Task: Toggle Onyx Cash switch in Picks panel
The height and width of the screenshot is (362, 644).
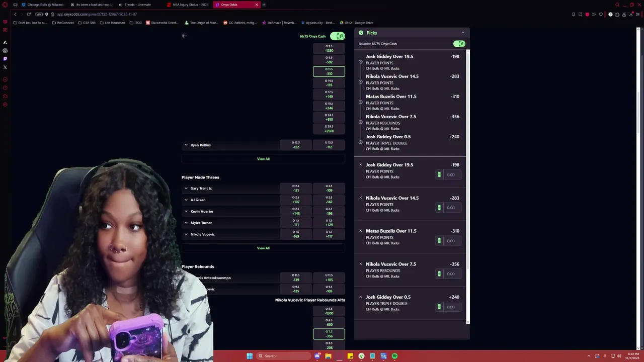Action: point(459,44)
